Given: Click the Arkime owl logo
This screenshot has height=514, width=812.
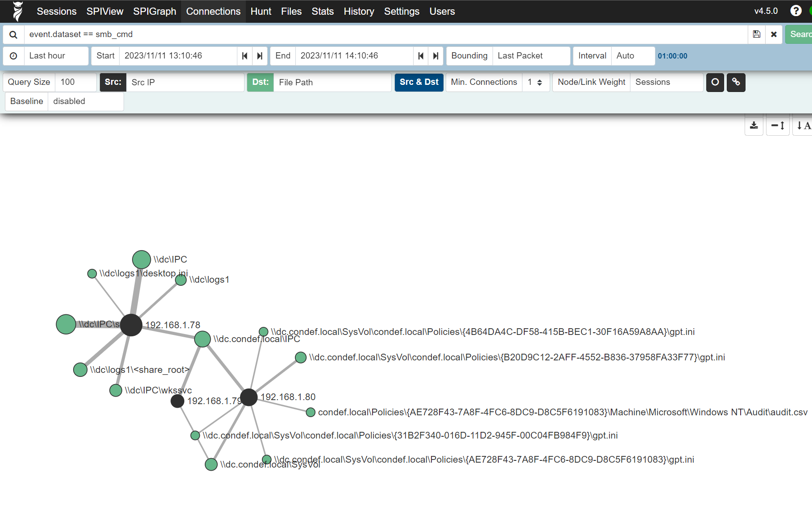Looking at the screenshot, I should pos(17,11).
